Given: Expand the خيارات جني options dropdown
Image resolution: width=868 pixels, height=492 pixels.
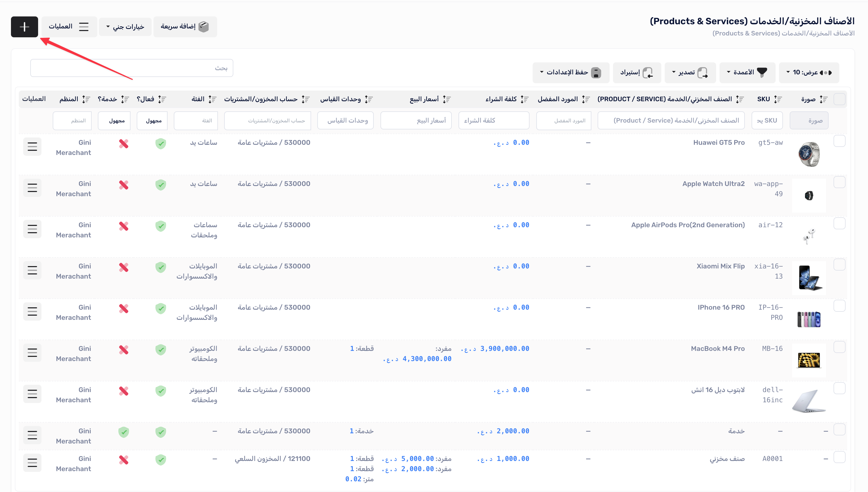Looking at the screenshot, I should (x=125, y=27).
